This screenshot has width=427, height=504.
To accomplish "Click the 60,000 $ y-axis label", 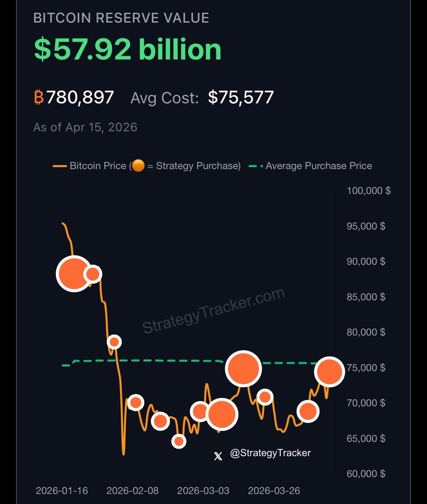I will pyautogui.click(x=366, y=474).
